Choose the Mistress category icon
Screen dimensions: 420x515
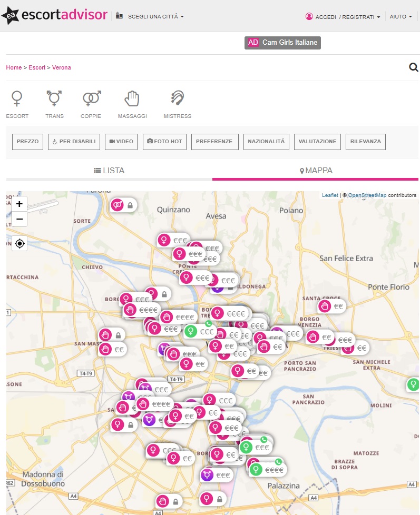click(x=178, y=98)
